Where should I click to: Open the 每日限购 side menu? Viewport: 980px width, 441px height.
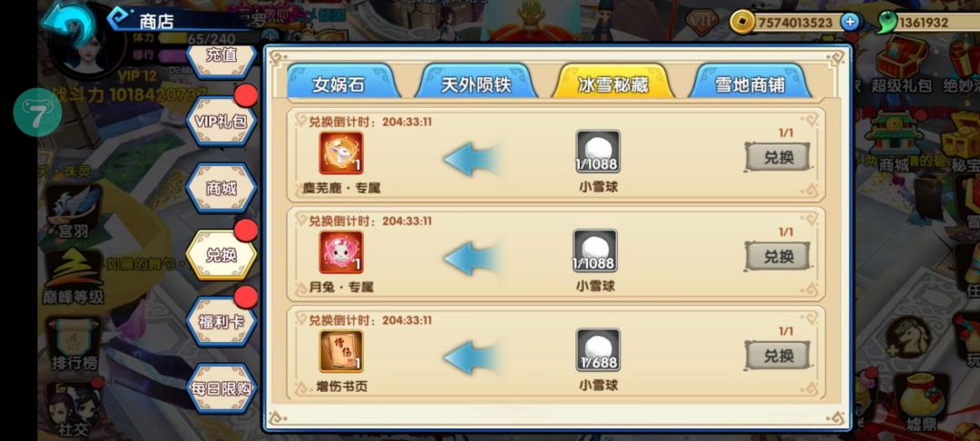221,388
